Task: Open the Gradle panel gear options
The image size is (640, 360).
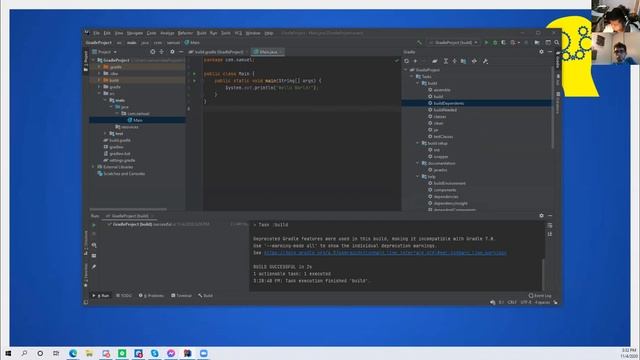Action: point(542,52)
